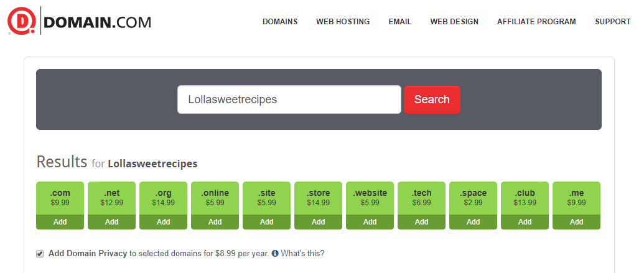Click the info icon beside What's this
This screenshot has height=273, width=644.
point(275,254)
